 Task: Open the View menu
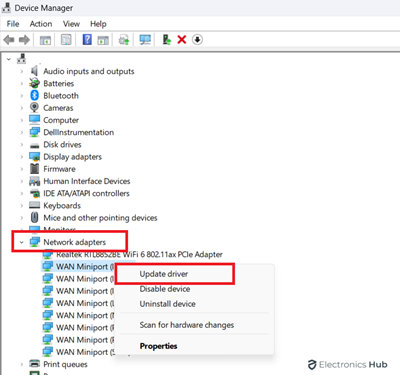[71, 24]
